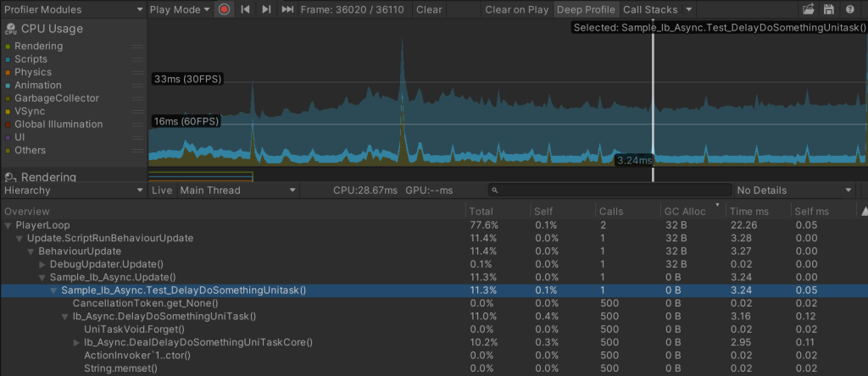Click the load profiler data icon
Image resolution: width=868 pixels, height=376 pixels.
click(809, 9)
